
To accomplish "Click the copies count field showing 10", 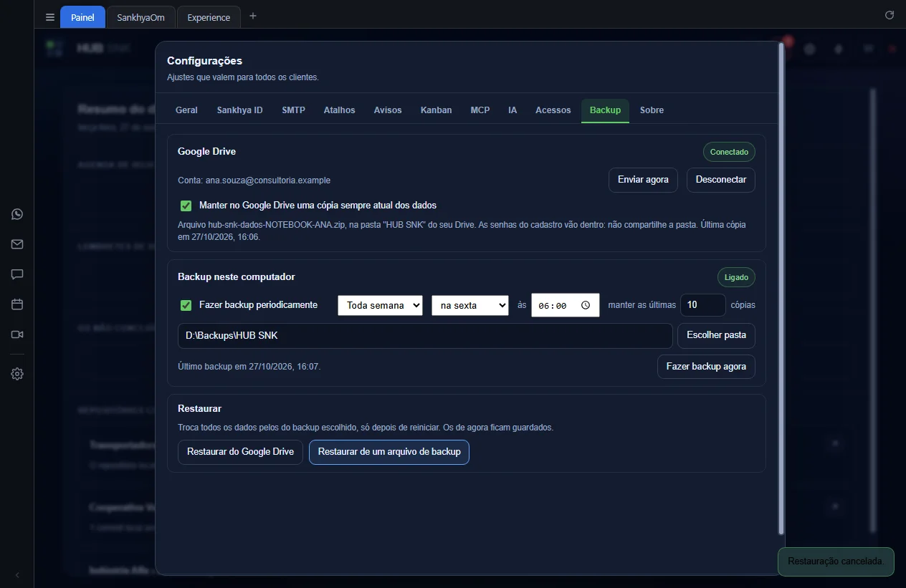I will point(703,305).
